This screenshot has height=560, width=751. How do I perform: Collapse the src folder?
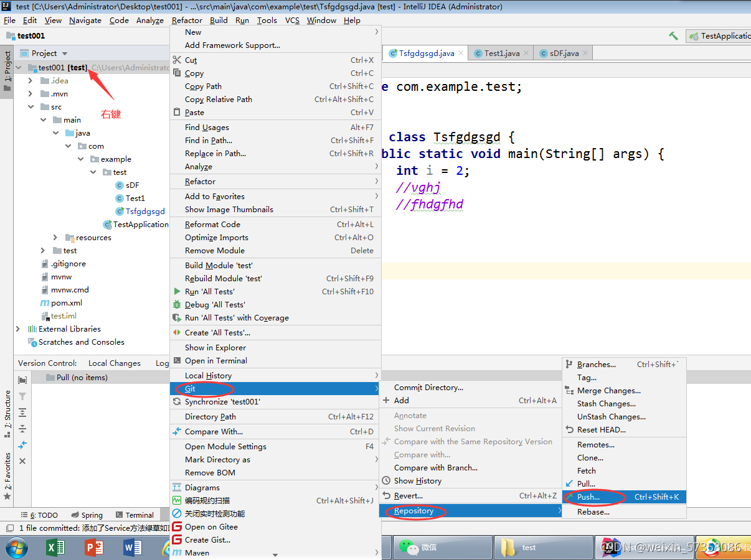point(31,106)
